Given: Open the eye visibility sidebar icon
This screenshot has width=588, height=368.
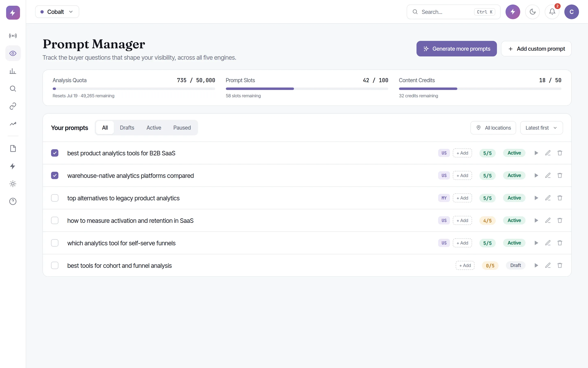Looking at the screenshot, I should (13, 53).
